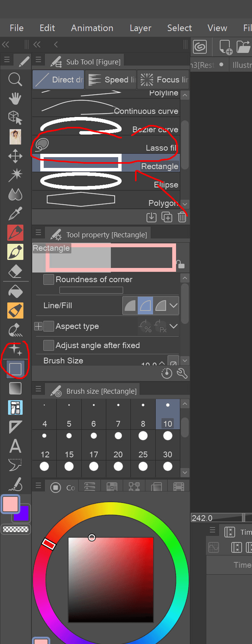Open the Aspect type dropdown arrow
This screenshot has height=644, width=252.
tap(173, 326)
